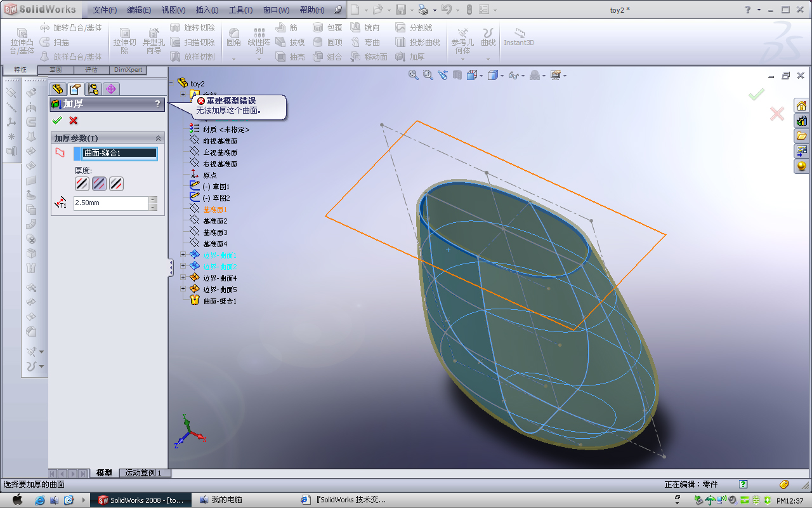Expand the 边界-曲面2 tree node
The image size is (812, 508).
coord(183,267)
